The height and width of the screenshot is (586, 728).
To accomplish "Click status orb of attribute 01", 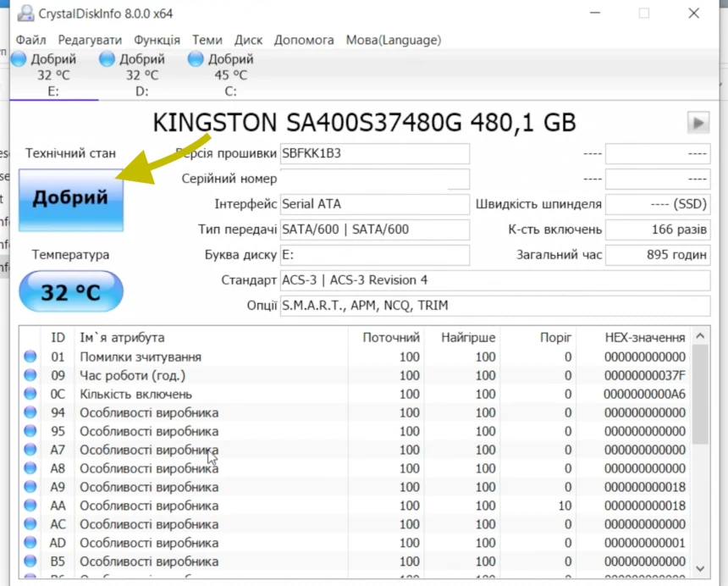I will 30,357.
